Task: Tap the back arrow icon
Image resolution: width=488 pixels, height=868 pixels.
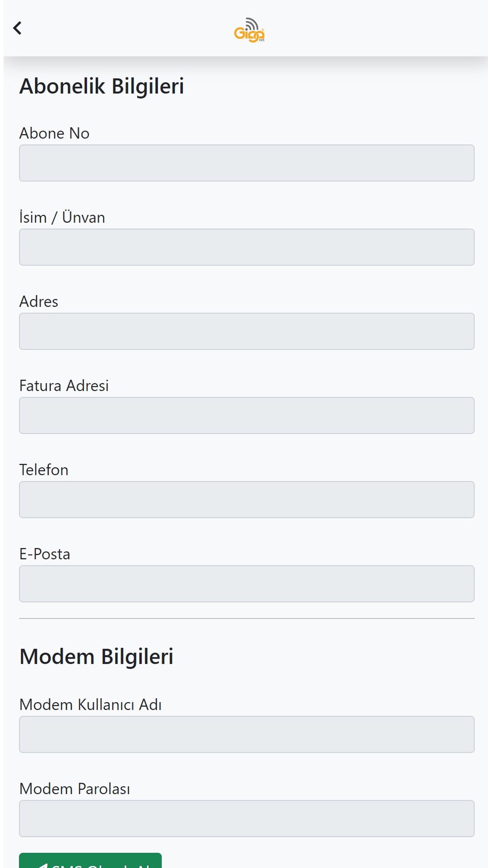Action: 17,28
